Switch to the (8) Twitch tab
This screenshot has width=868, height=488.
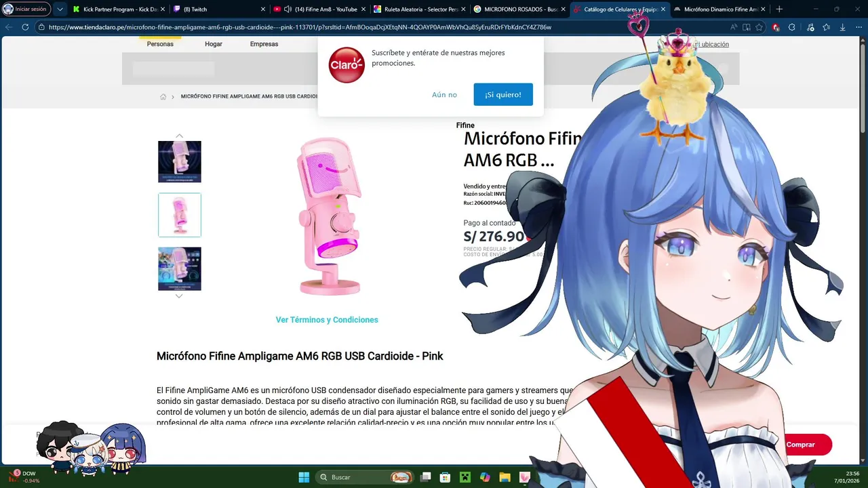[x=217, y=9]
